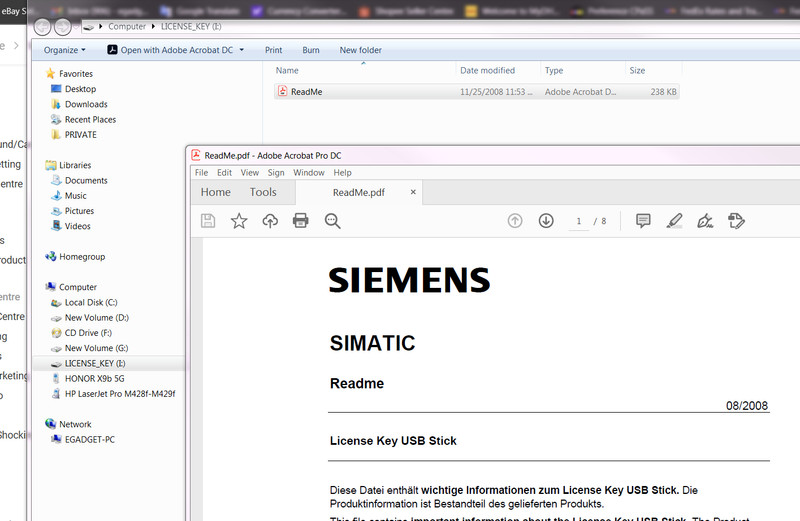800x521 pixels.
Task: Open the find text magnifier icon
Action: (332, 221)
